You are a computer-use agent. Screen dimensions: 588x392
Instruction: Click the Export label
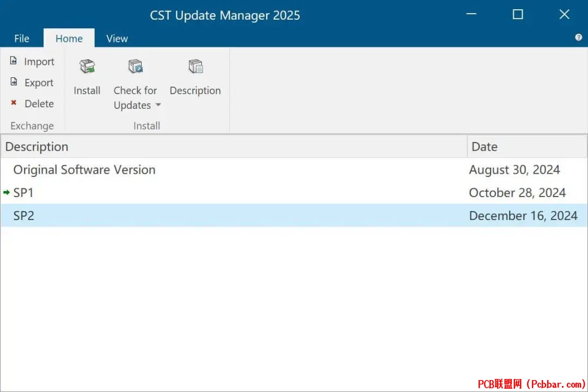point(39,83)
